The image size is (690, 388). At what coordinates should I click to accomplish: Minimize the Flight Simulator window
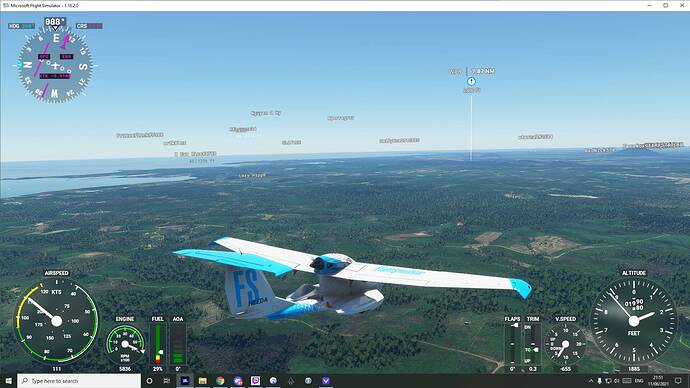pos(650,5)
